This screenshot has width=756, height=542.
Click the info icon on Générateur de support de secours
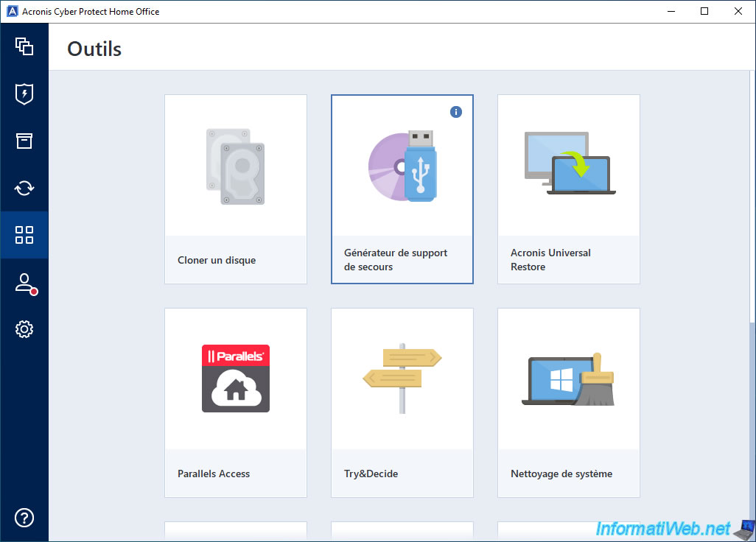coord(456,111)
